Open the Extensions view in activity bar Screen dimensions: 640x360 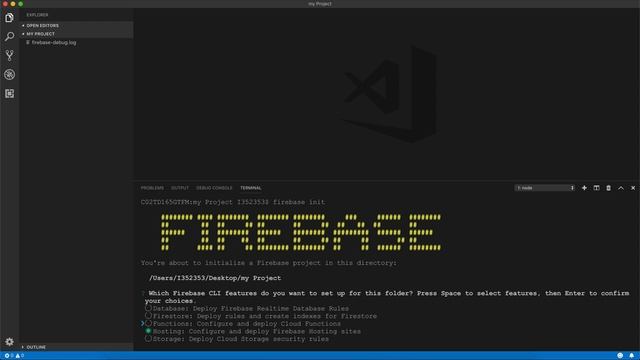point(9,93)
